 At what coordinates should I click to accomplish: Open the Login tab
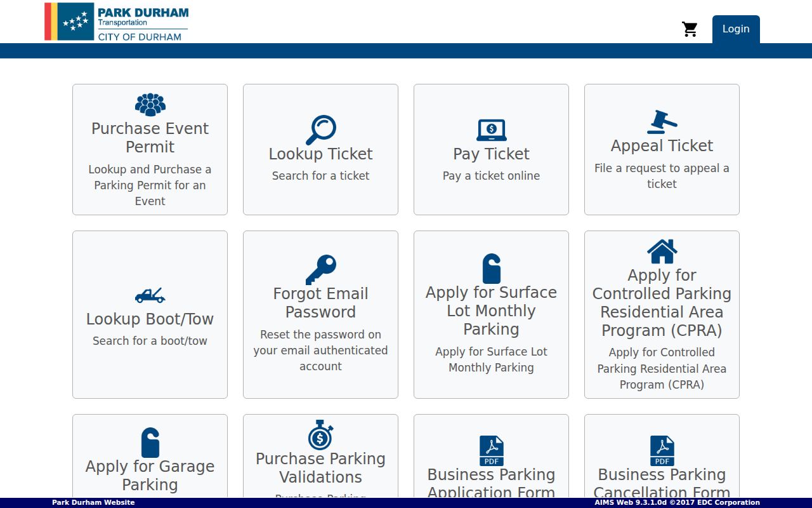[x=736, y=29]
